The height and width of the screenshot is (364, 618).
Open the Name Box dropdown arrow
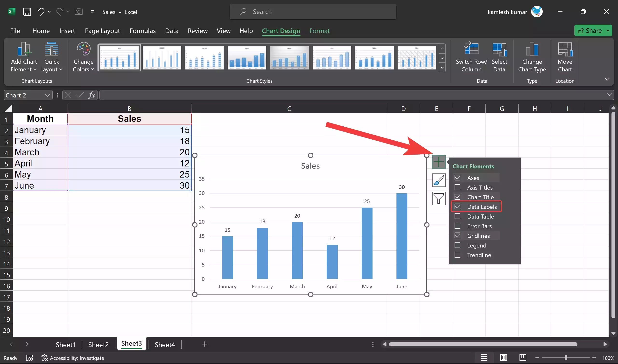[48, 95]
